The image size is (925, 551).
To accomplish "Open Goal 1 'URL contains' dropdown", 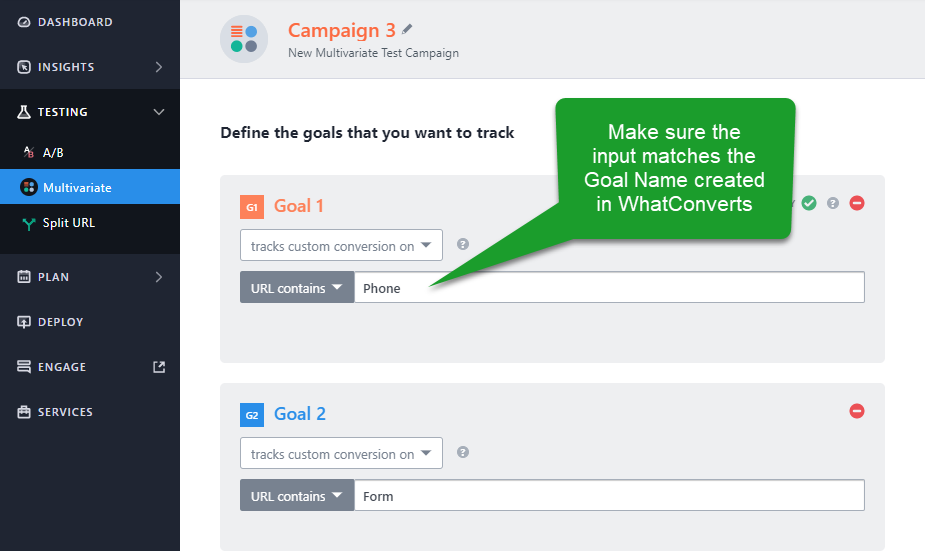I will [297, 287].
